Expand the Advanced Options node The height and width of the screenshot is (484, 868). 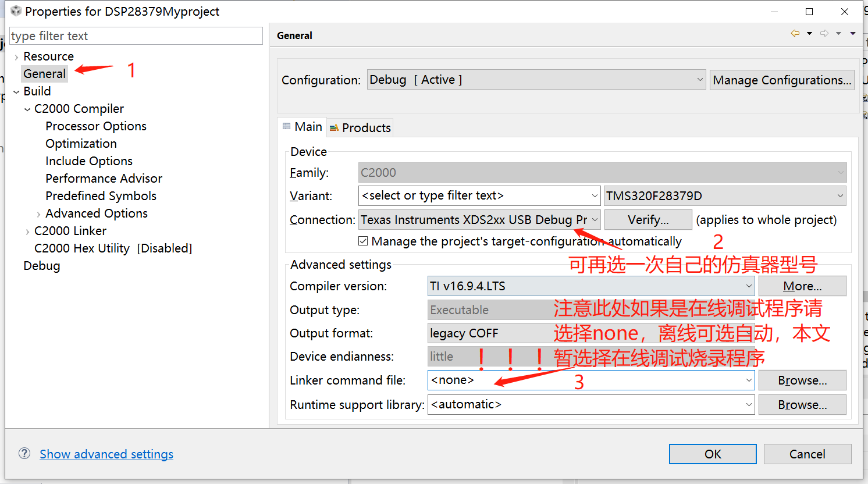(x=37, y=213)
